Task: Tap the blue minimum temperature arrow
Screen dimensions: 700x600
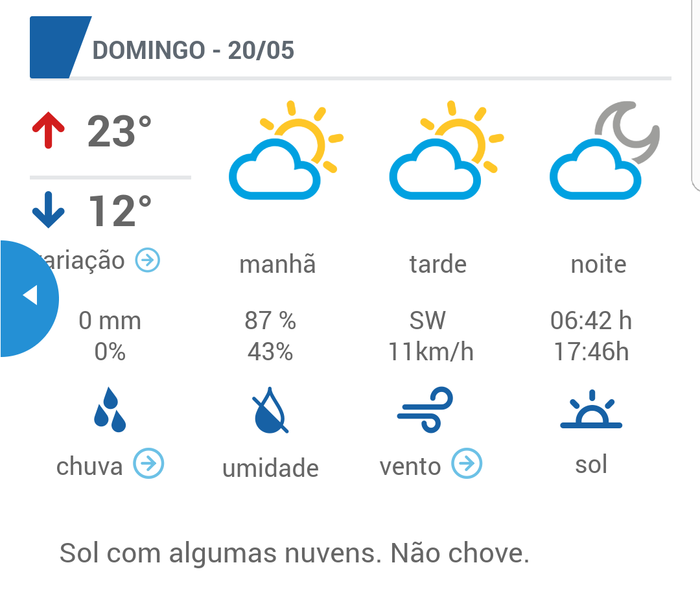Action: coord(48,210)
